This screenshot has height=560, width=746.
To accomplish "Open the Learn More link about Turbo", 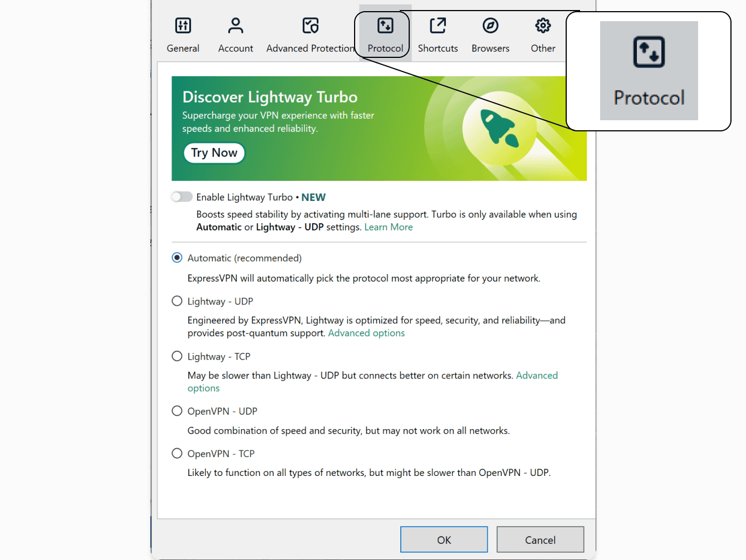I will (x=389, y=227).
